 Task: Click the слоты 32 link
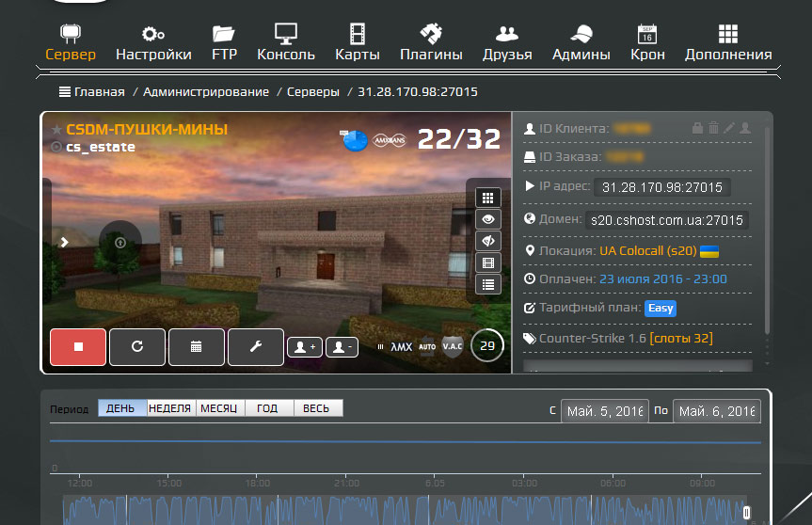(681, 338)
